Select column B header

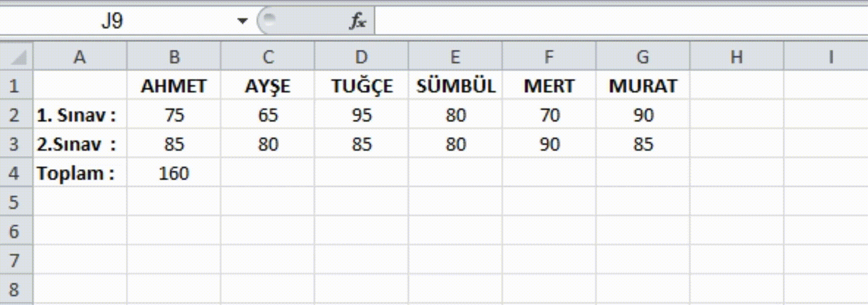click(174, 57)
